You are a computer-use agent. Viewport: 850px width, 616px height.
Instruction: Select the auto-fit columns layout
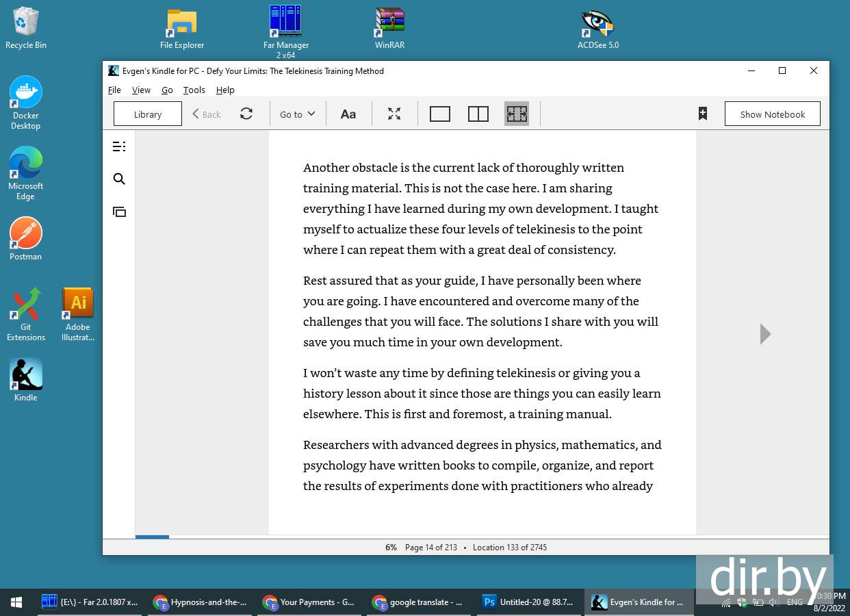pos(517,114)
